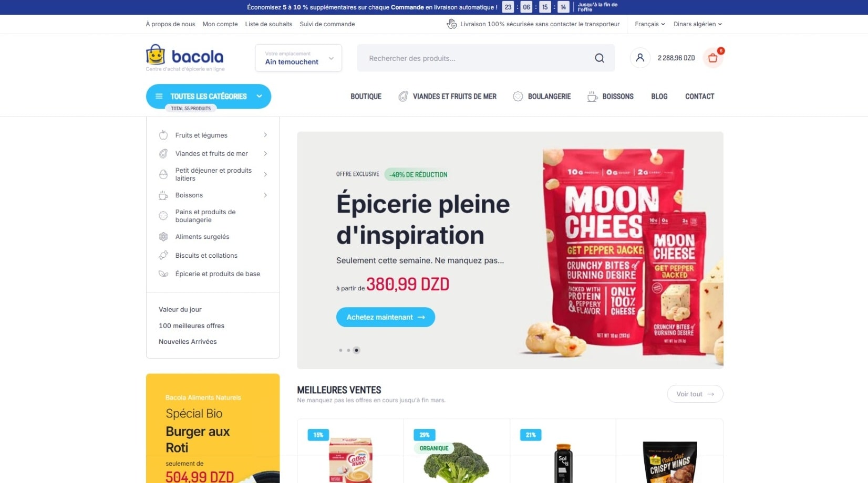Open the shopping cart basket icon

click(713, 58)
